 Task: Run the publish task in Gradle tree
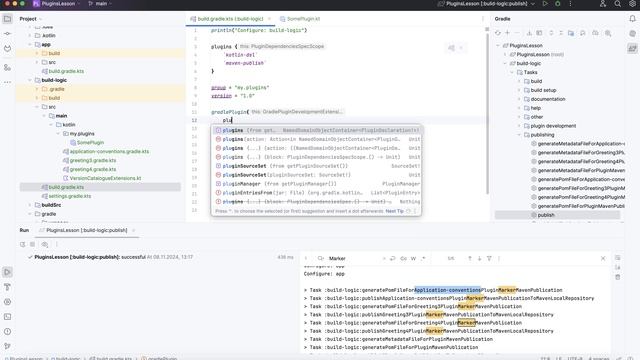546,215
